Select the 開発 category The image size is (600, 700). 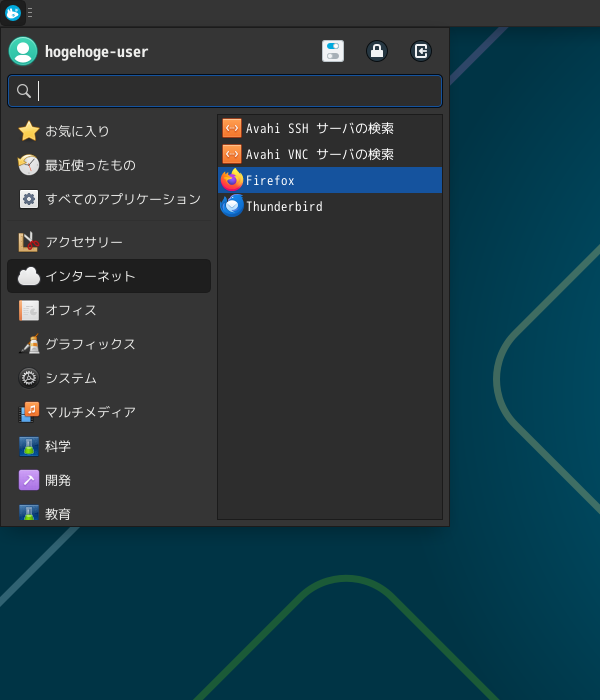click(109, 479)
